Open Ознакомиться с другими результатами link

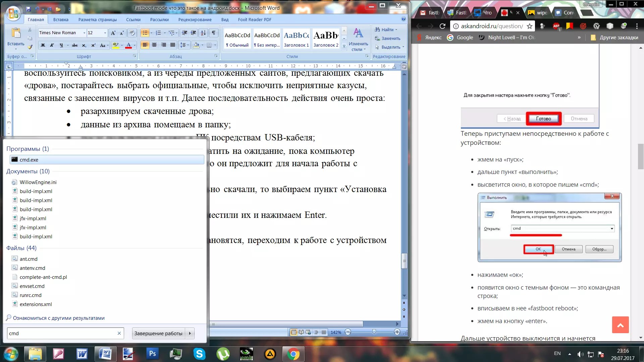59,318
